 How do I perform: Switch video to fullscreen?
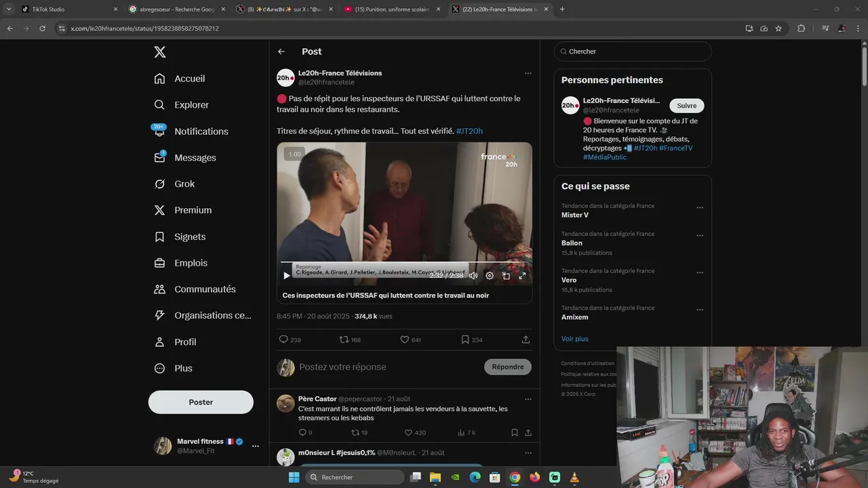(522, 276)
